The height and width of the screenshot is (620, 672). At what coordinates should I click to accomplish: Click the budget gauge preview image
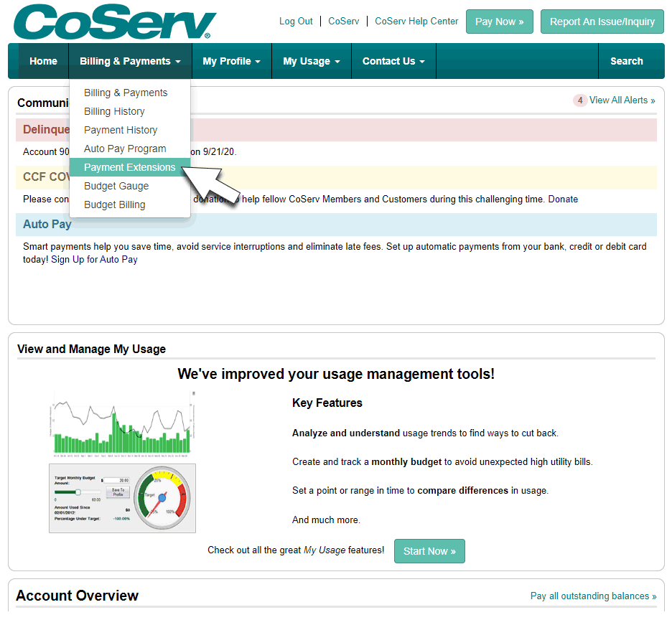(x=122, y=498)
